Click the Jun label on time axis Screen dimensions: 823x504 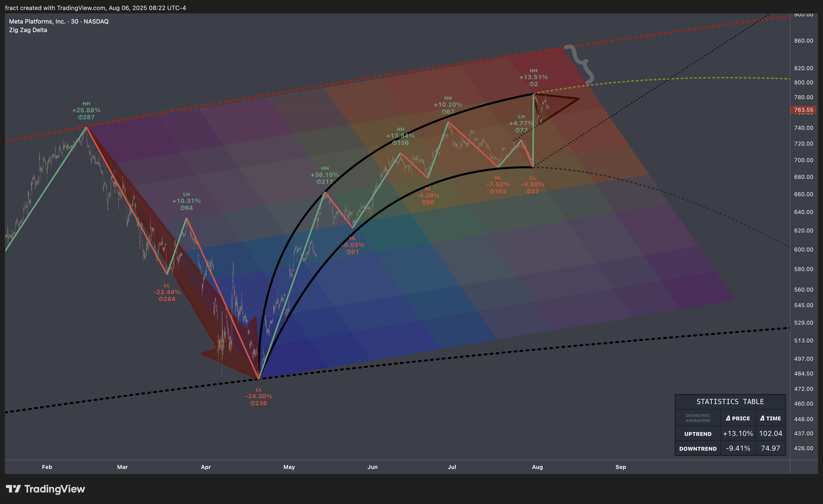coord(372,467)
